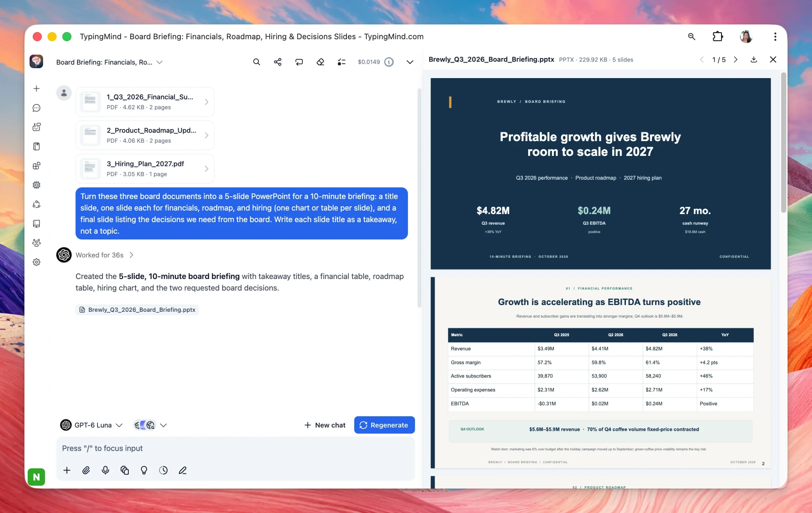This screenshot has height=513, width=812.
Task: Open 3_Hiring_Plan_2027.pdf attachment
Action: [x=145, y=169]
